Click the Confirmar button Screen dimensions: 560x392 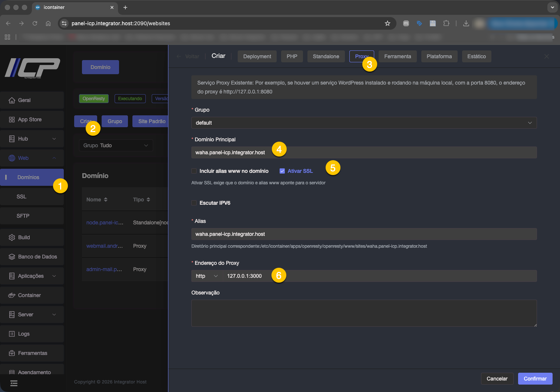535,379
